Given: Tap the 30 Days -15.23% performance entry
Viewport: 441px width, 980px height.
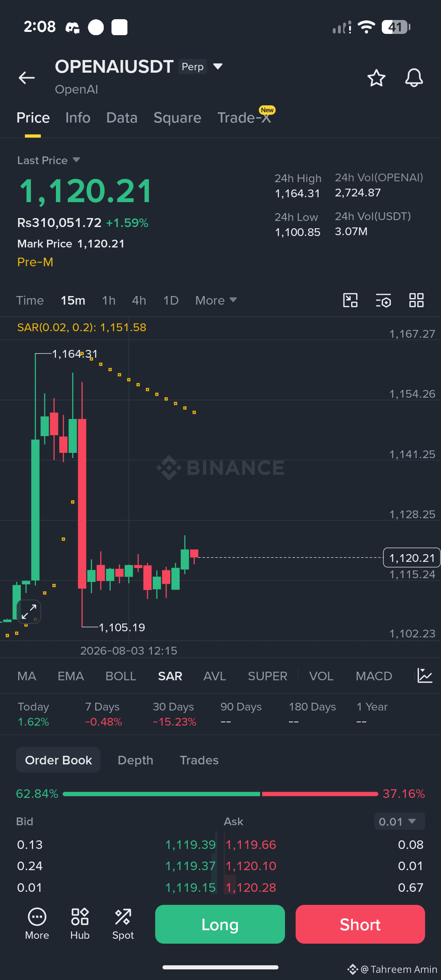Looking at the screenshot, I should 174,714.
